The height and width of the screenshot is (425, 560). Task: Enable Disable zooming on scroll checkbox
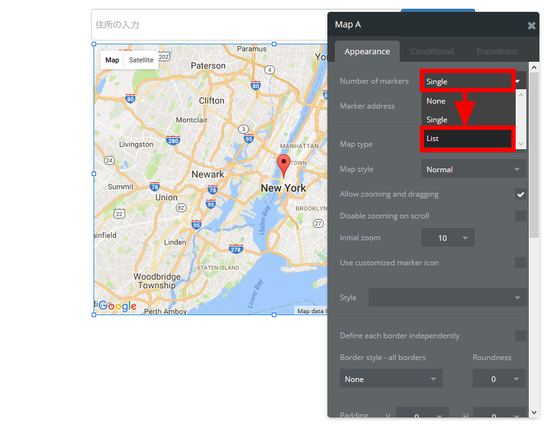tap(520, 216)
